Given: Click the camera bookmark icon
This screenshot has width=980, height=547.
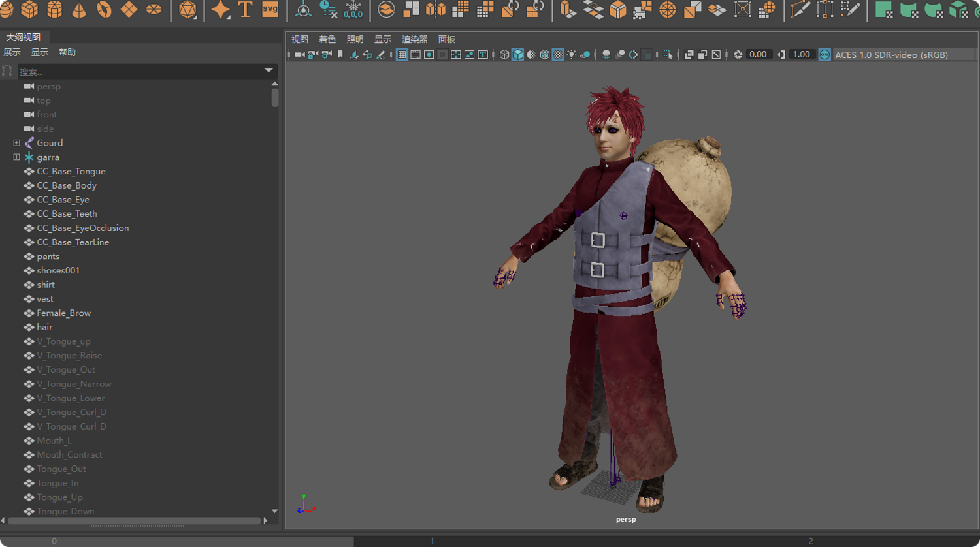Looking at the screenshot, I should 340,55.
